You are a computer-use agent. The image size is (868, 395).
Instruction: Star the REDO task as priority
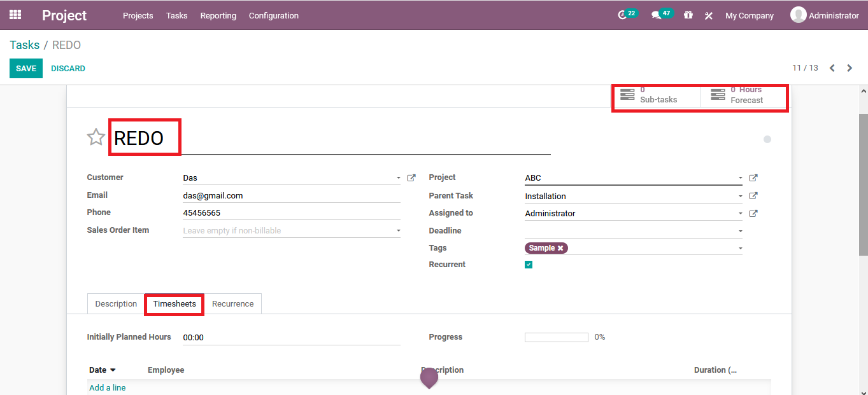tap(96, 137)
